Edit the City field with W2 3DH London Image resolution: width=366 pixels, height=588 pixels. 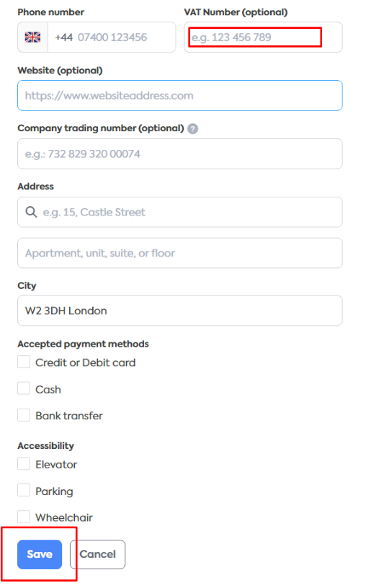pos(180,311)
